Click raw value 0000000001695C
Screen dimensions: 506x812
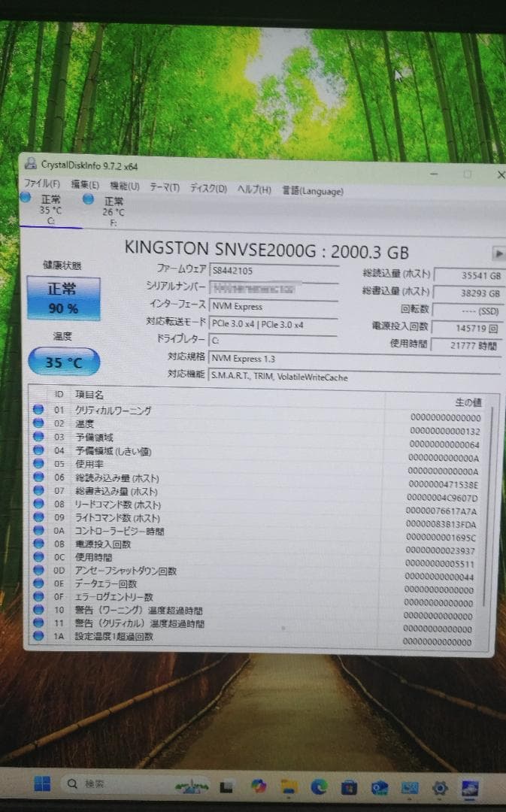[x=441, y=538]
